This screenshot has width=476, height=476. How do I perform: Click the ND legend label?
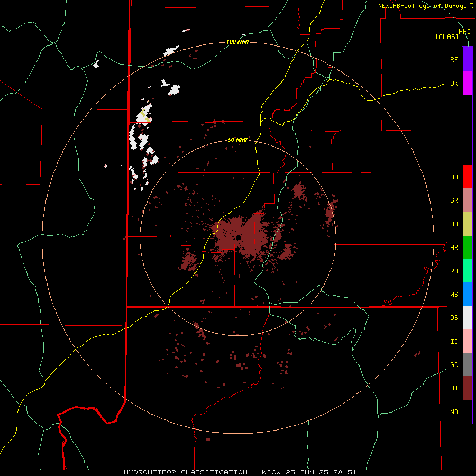point(454,411)
